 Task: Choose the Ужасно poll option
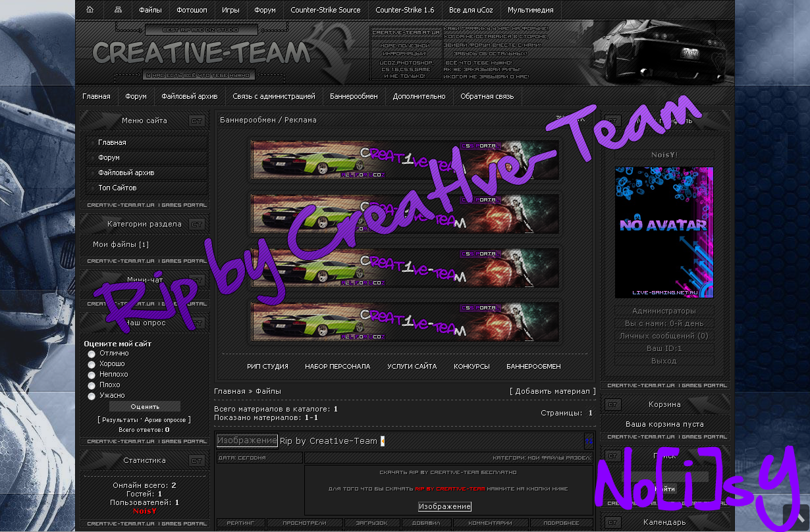(x=92, y=396)
